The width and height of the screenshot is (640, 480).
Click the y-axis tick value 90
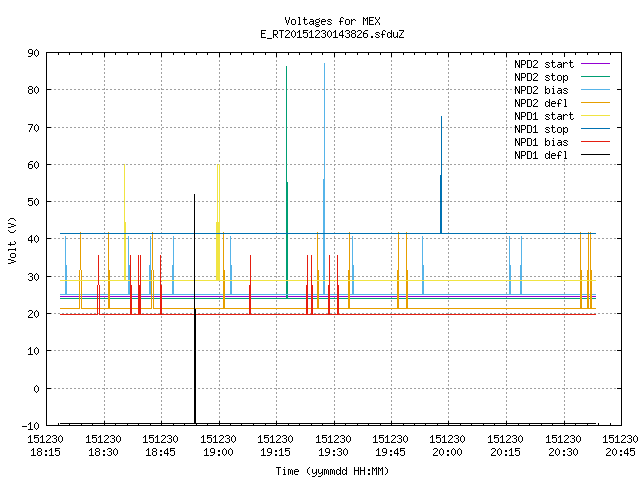coord(33,53)
